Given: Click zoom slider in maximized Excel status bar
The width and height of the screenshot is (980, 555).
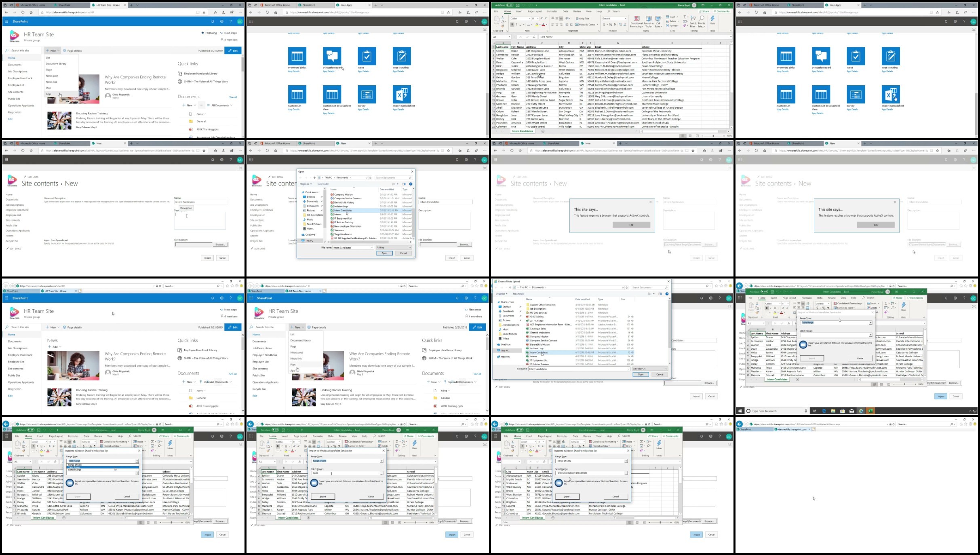Looking at the screenshot, I should [713, 136].
